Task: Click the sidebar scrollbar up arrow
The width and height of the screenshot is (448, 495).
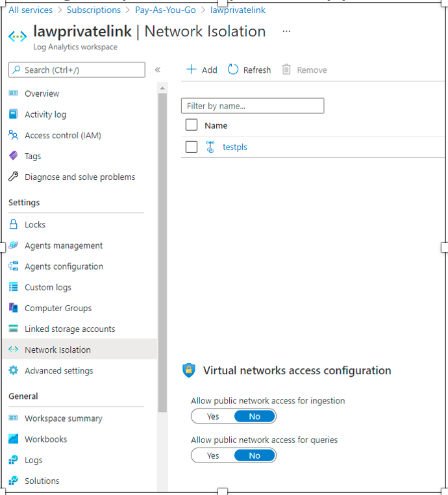Action: coord(162,88)
